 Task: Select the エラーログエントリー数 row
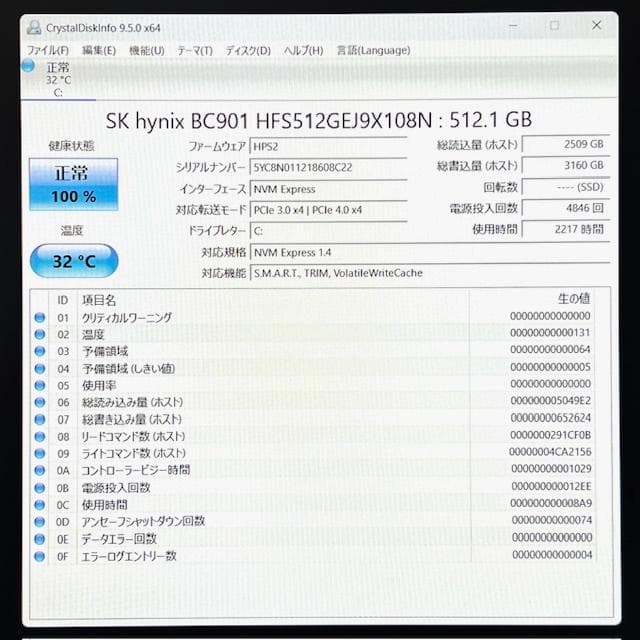click(x=313, y=556)
